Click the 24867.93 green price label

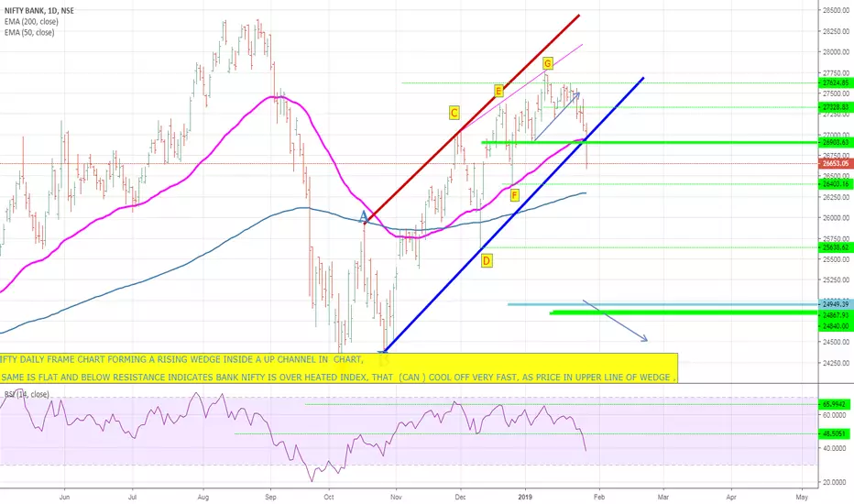point(836,315)
